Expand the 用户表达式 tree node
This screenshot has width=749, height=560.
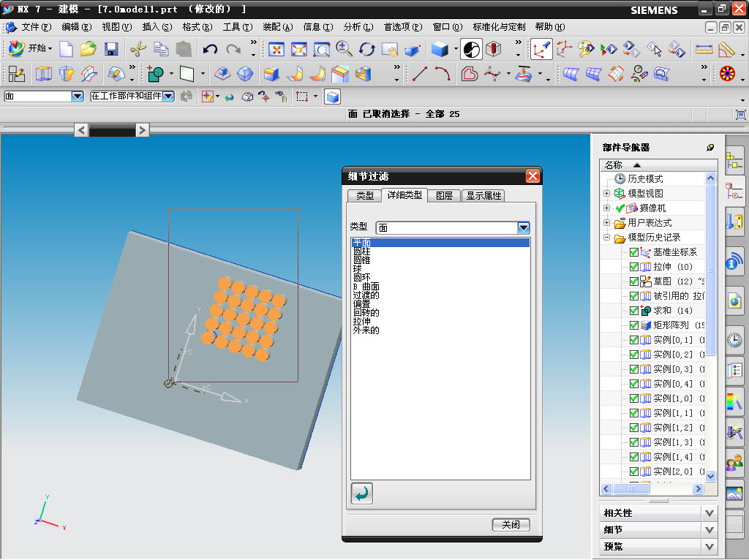[x=606, y=222]
